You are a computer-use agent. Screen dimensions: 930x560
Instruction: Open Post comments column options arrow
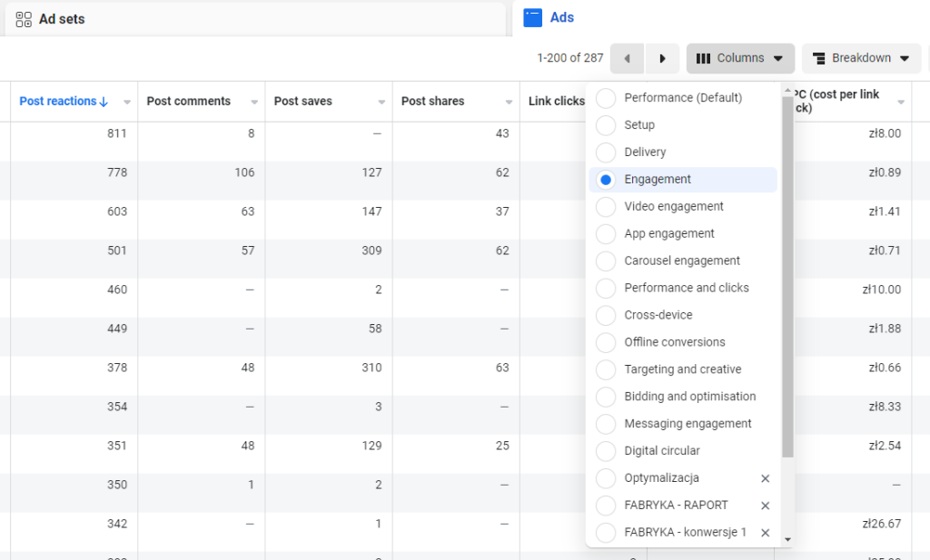[x=254, y=102]
